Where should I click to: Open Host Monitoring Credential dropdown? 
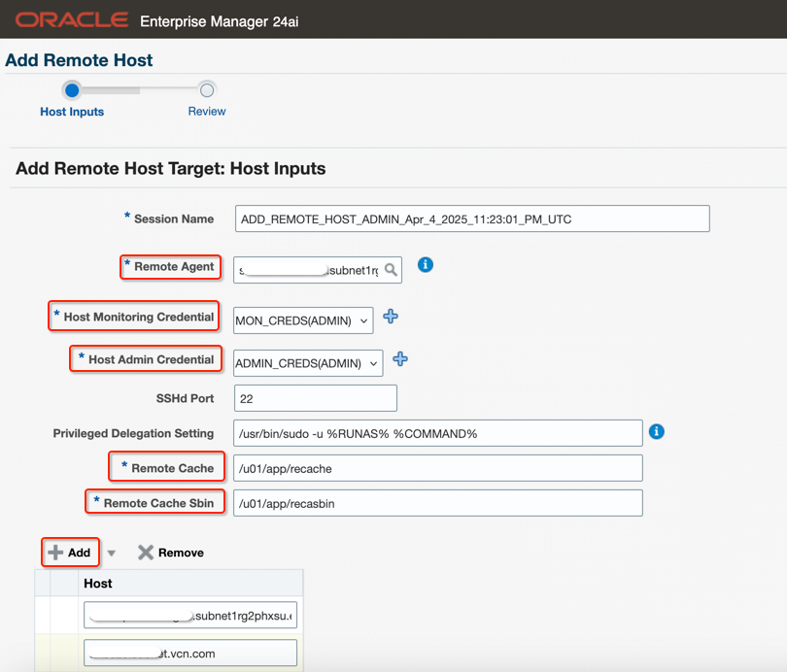[x=303, y=320]
